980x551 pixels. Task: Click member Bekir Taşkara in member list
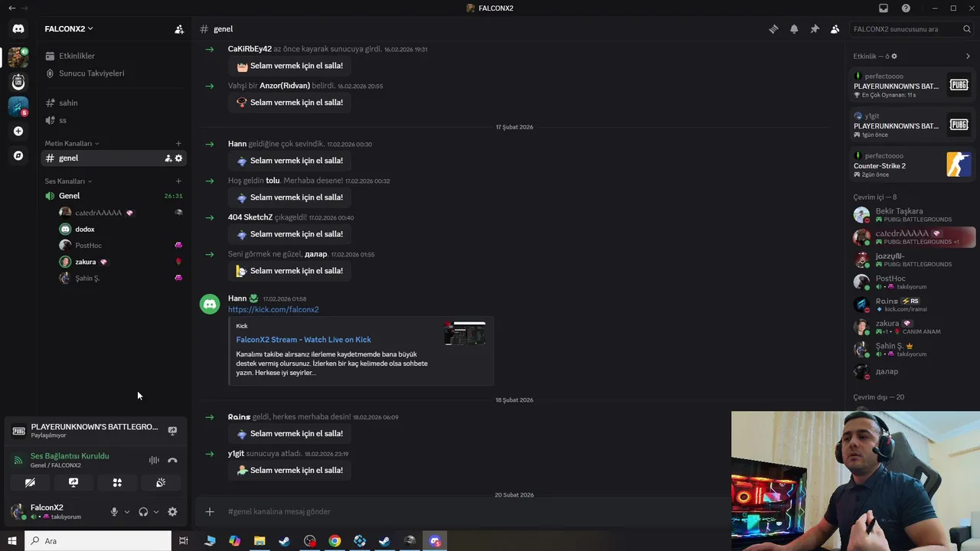pyautogui.click(x=913, y=215)
